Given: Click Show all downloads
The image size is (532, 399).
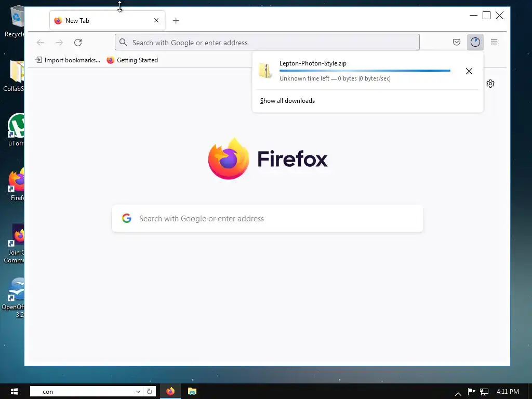Looking at the screenshot, I should pyautogui.click(x=287, y=101).
